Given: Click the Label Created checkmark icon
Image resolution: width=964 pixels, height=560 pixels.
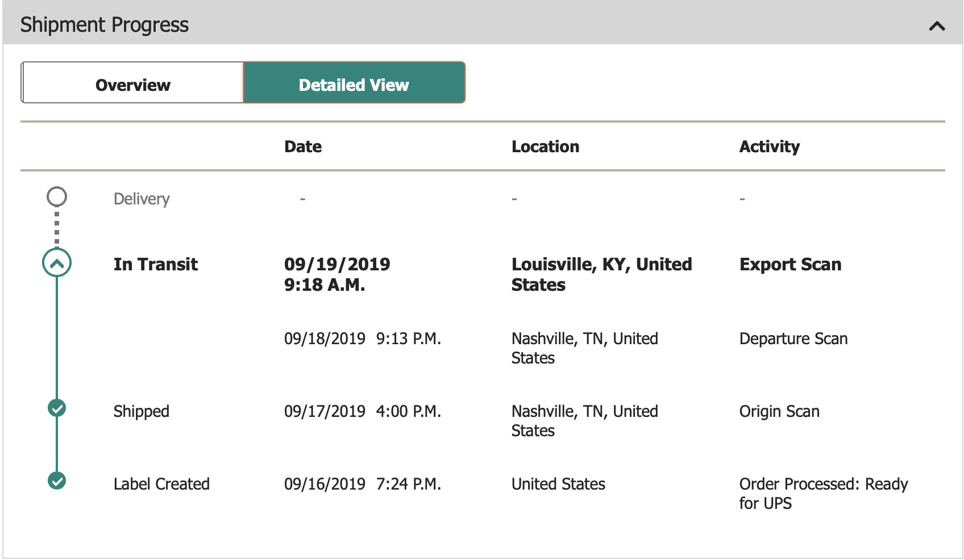Looking at the screenshot, I should tap(57, 480).
